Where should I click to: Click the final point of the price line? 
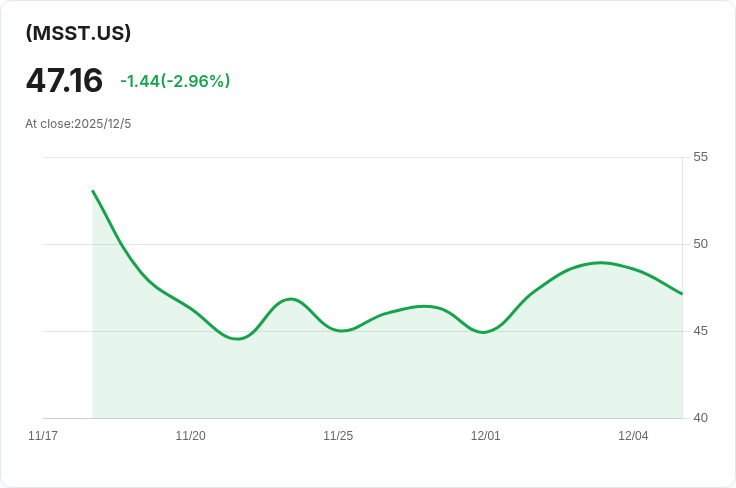tap(682, 294)
